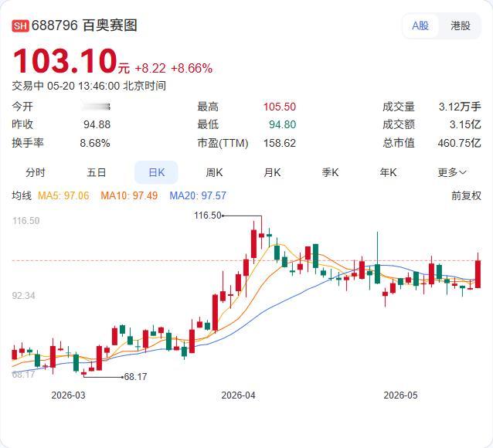The image size is (493, 448).
Task: Click the stock title 688796 百奥赛图
Action: [x=84, y=25]
